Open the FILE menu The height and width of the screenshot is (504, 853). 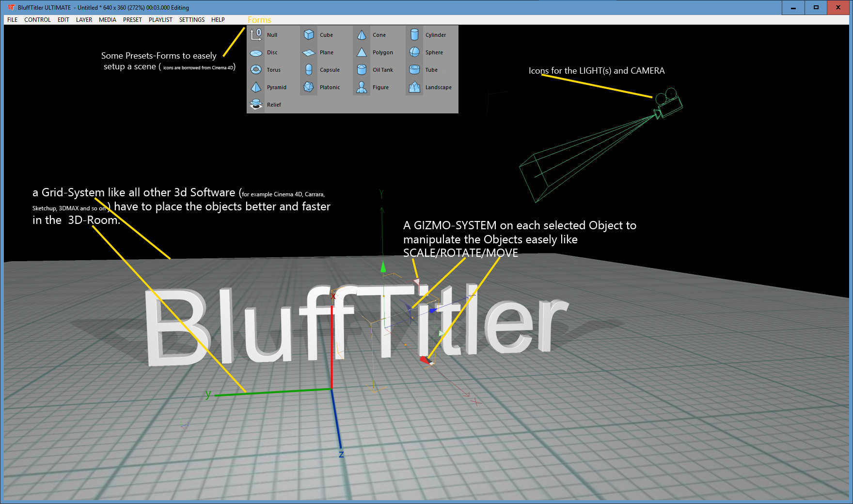point(13,20)
